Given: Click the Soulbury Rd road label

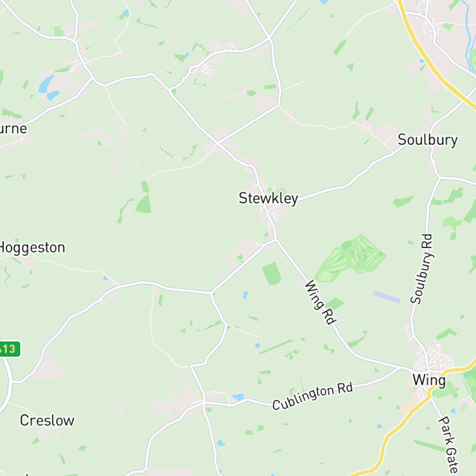Looking at the screenshot, I should tap(421, 268).
